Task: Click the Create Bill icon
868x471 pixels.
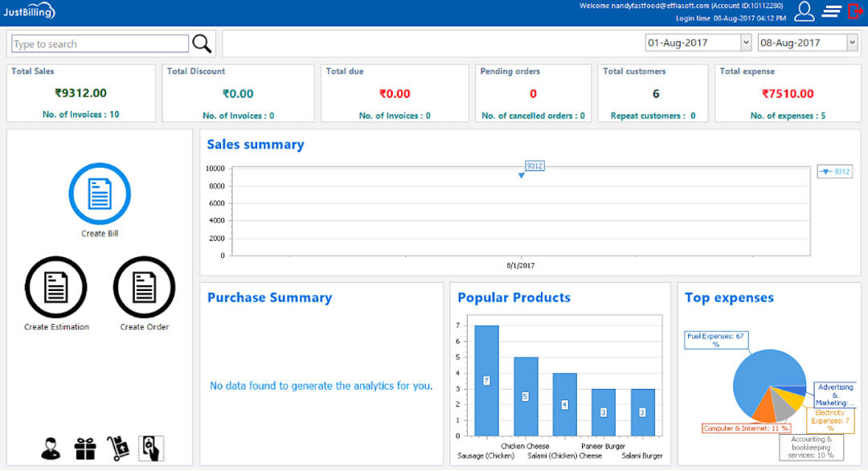Action: click(100, 193)
